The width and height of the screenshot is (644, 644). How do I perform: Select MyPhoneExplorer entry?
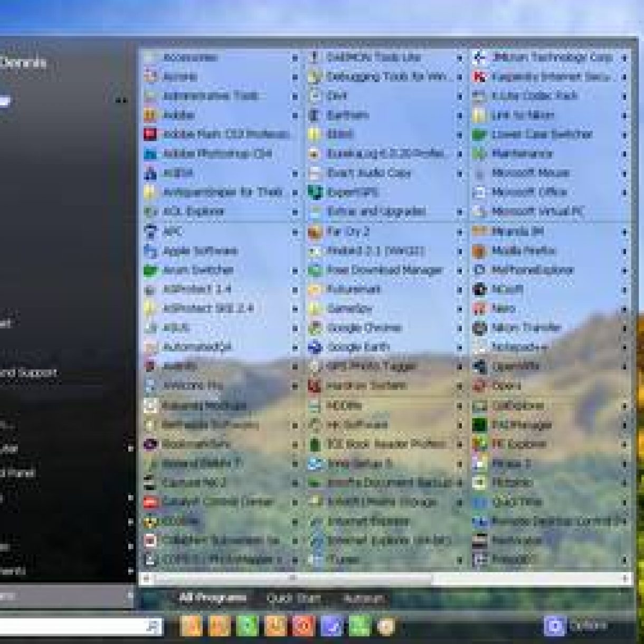click(x=550, y=270)
